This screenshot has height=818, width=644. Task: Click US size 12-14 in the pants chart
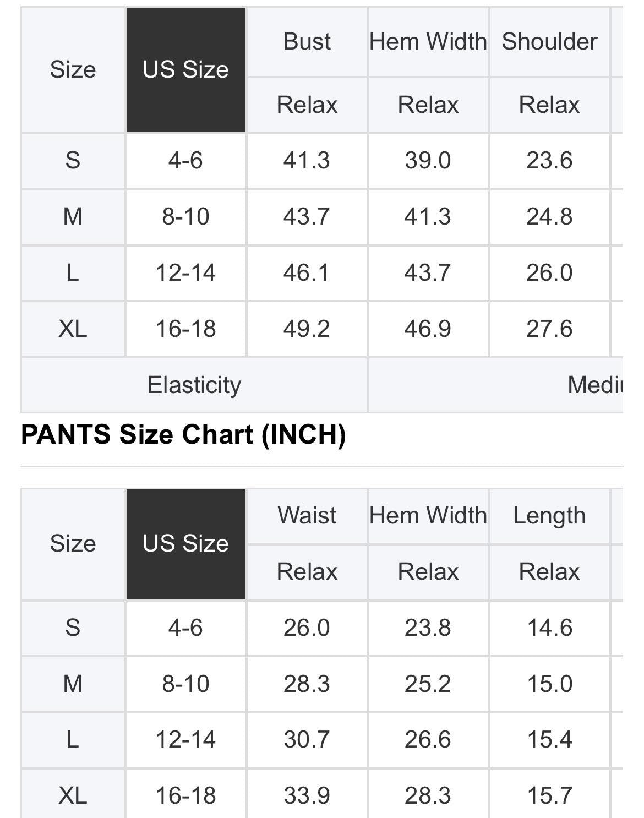tap(185, 739)
